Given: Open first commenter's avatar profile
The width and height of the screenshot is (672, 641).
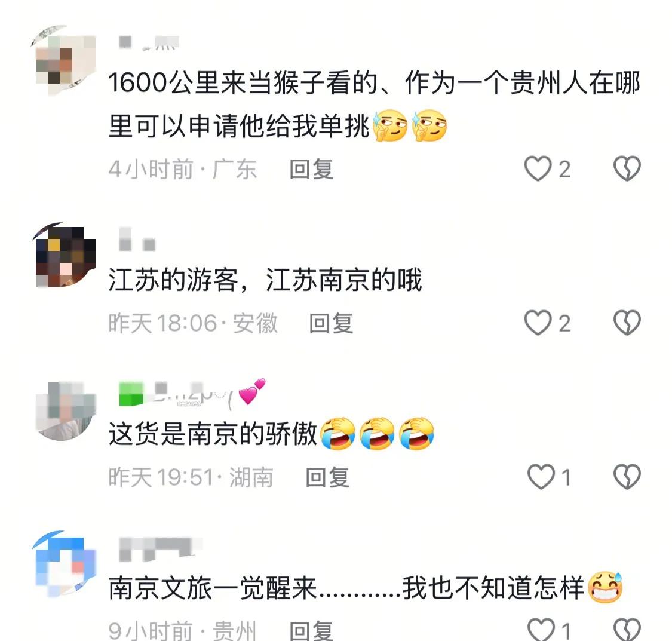Looking at the screenshot, I should tap(65, 60).
